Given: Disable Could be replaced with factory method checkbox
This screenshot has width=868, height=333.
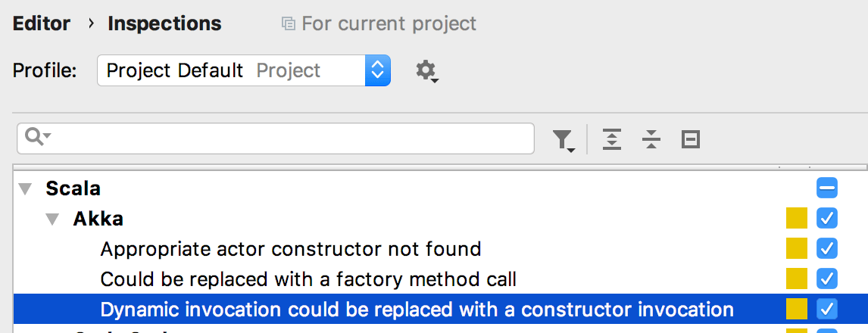Looking at the screenshot, I should tap(827, 279).
